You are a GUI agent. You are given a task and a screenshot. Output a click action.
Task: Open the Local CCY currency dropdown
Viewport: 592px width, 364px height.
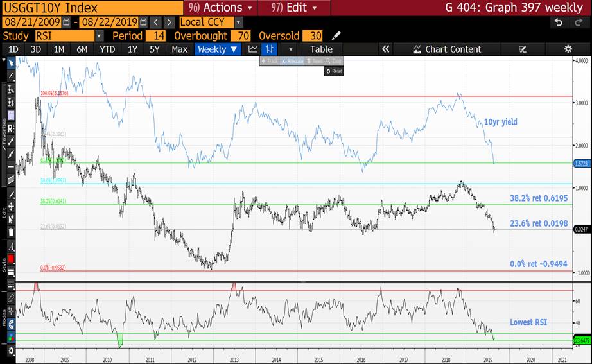tap(239, 22)
